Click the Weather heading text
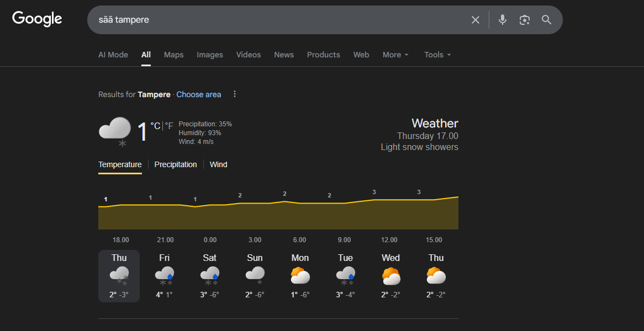644x331 pixels. (x=435, y=123)
